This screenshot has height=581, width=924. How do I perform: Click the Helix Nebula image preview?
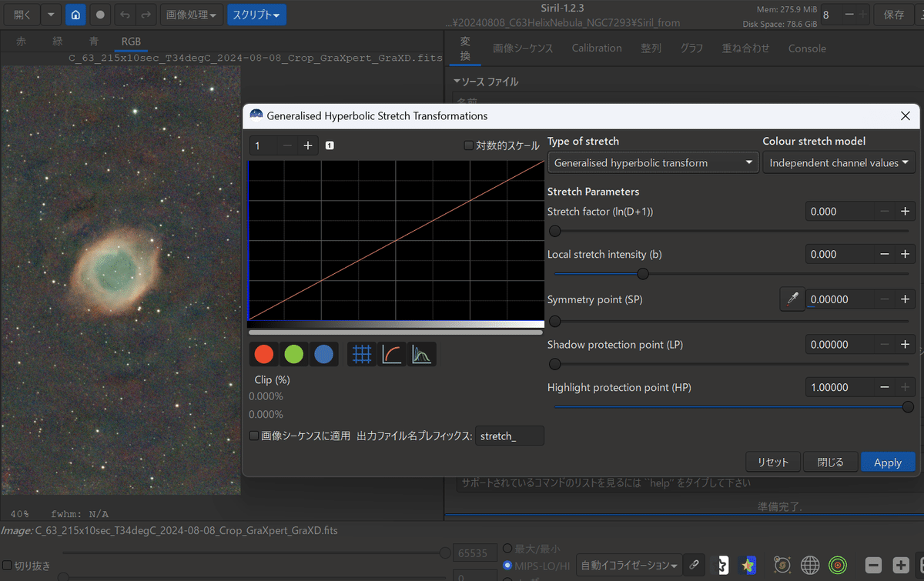(x=121, y=280)
